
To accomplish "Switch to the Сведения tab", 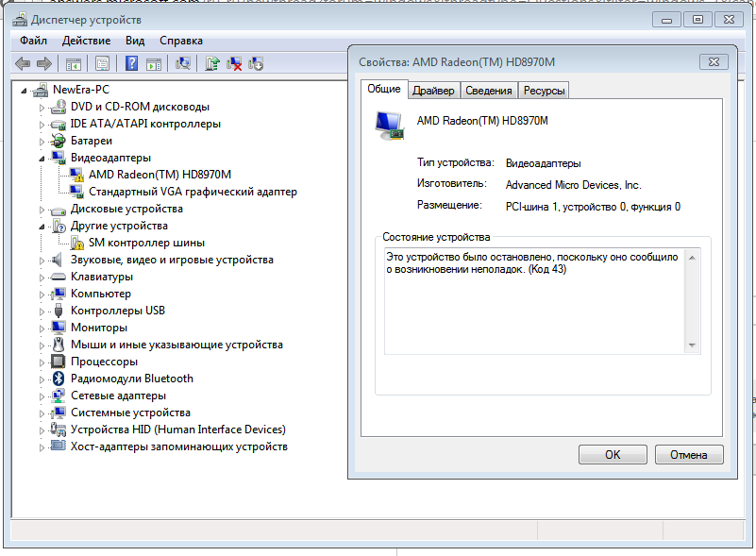I will coord(488,91).
